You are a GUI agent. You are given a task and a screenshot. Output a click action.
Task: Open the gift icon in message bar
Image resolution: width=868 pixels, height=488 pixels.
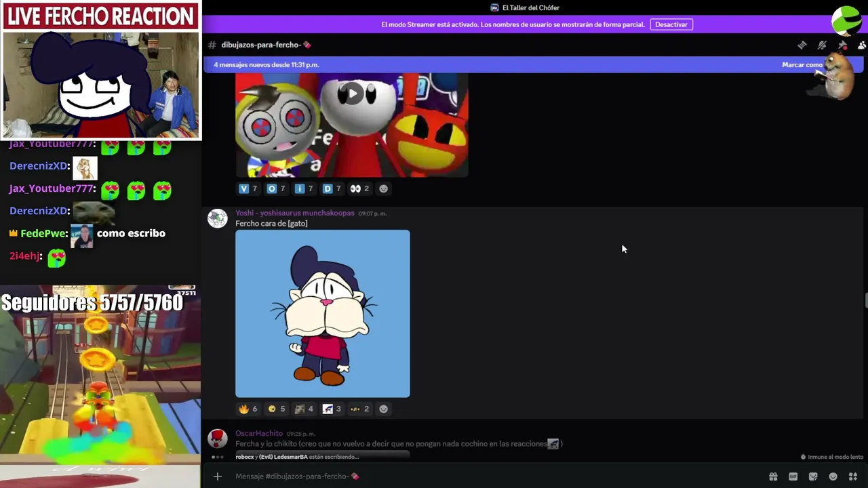772,476
